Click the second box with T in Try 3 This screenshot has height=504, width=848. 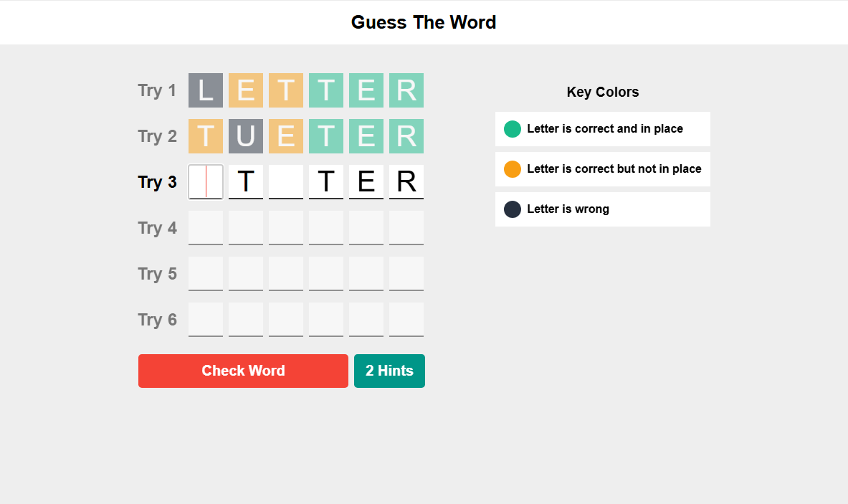coord(246,181)
